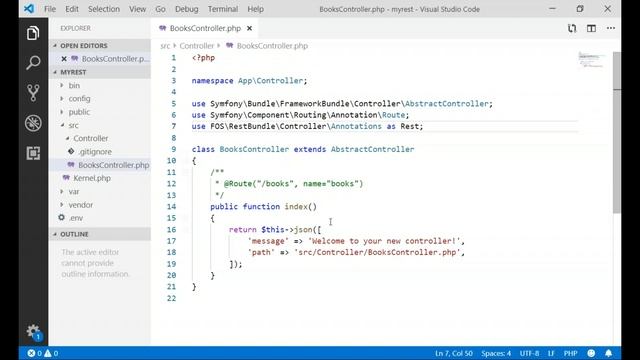
Task: Click line number 14 in gutter
Action: (172, 207)
